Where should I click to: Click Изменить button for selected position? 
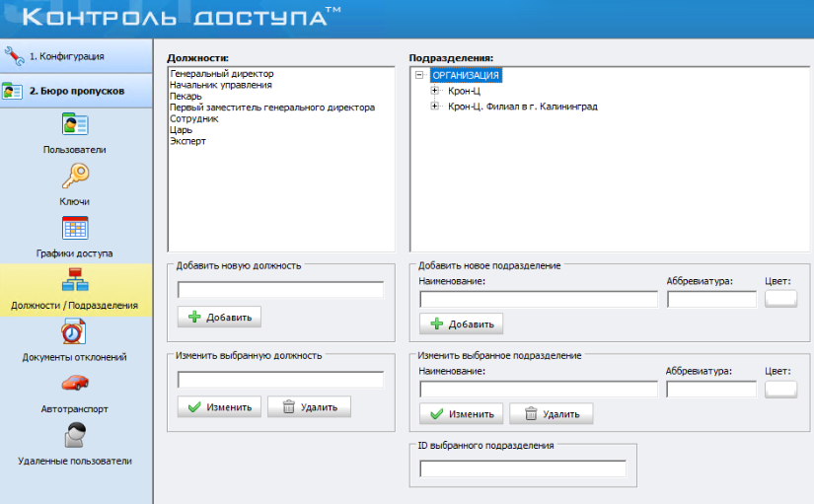point(219,406)
